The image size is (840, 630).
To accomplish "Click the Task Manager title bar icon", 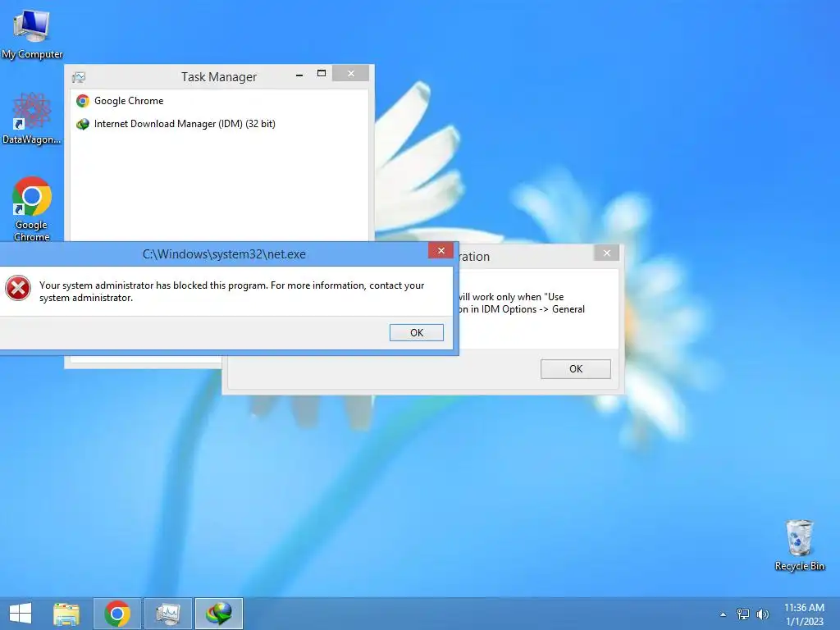I will pos(79,77).
